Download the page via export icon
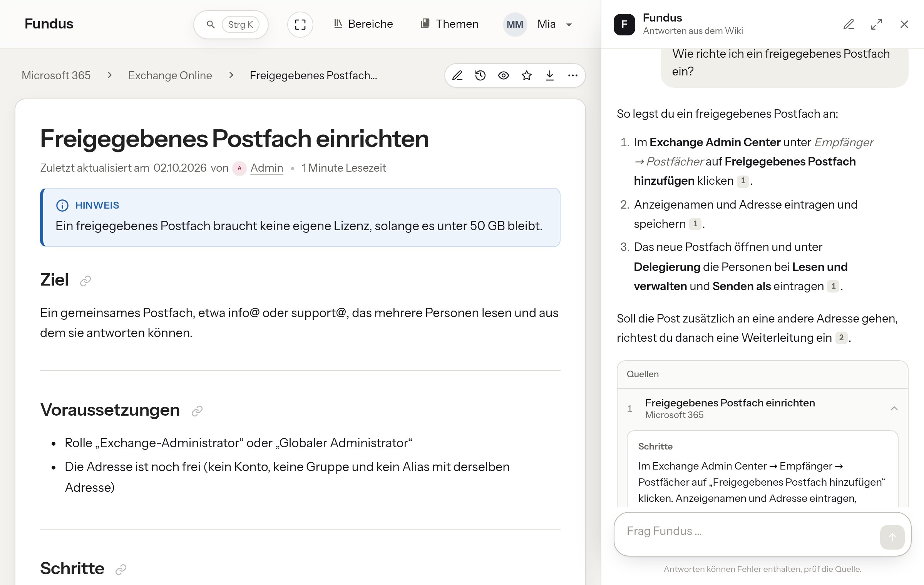924x585 pixels. (x=550, y=75)
